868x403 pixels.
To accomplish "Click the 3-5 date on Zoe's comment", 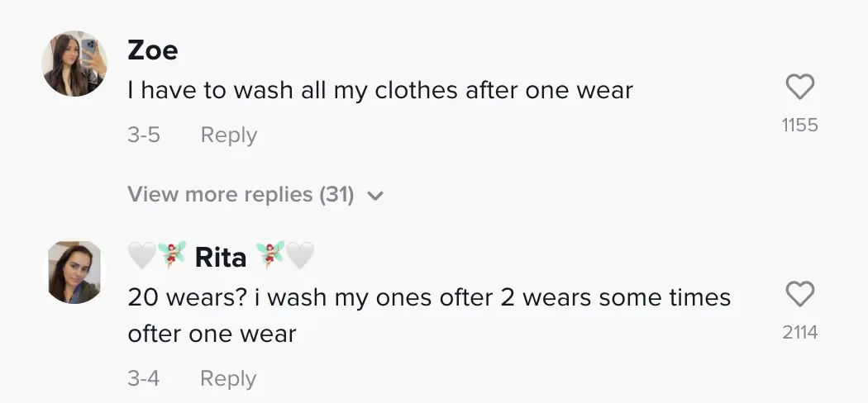I will click(x=144, y=135).
